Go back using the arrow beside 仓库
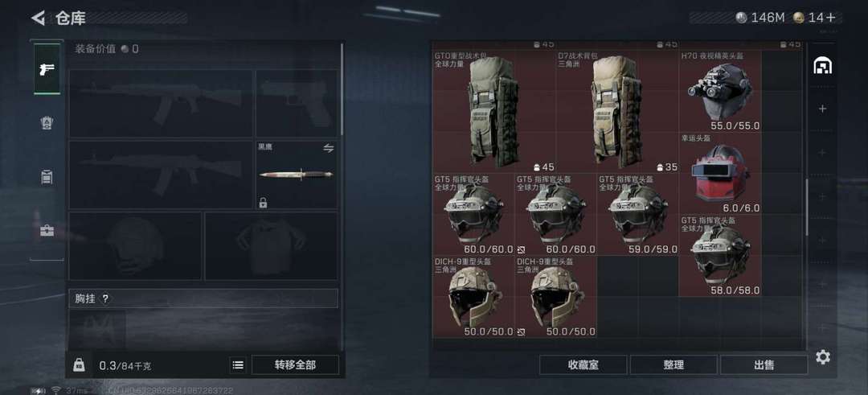 pyautogui.click(x=39, y=18)
